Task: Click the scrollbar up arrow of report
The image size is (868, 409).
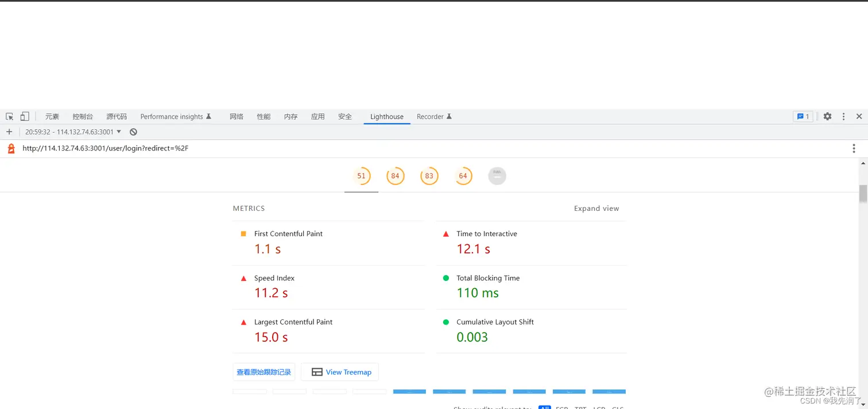Action: click(863, 163)
